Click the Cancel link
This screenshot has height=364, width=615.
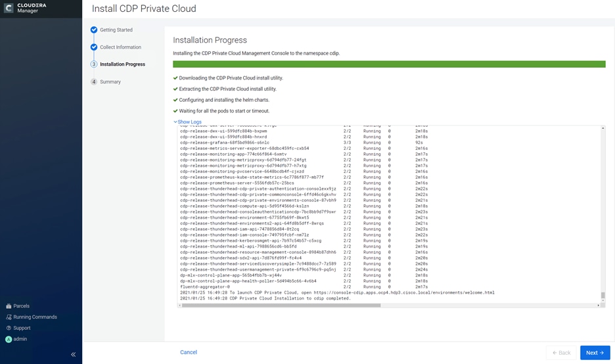[x=189, y=352]
